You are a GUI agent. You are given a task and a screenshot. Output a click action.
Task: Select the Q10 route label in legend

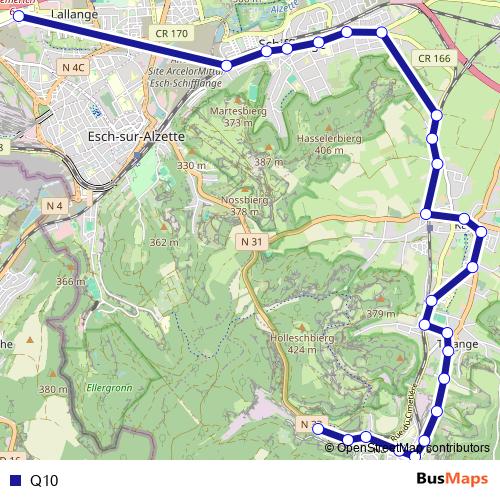point(44,481)
